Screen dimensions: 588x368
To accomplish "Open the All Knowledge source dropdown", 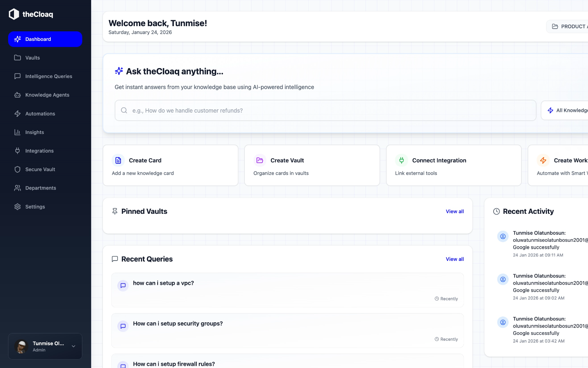I will tap(565, 110).
